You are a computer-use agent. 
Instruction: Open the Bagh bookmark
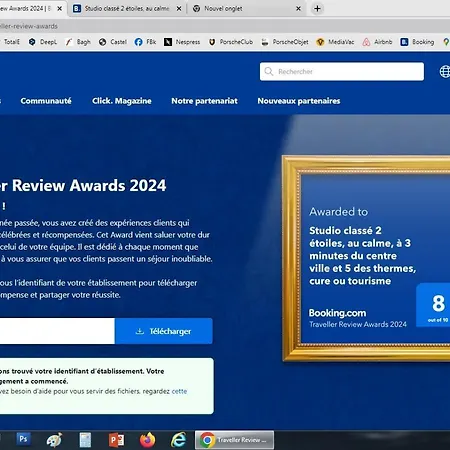[x=78, y=42]
